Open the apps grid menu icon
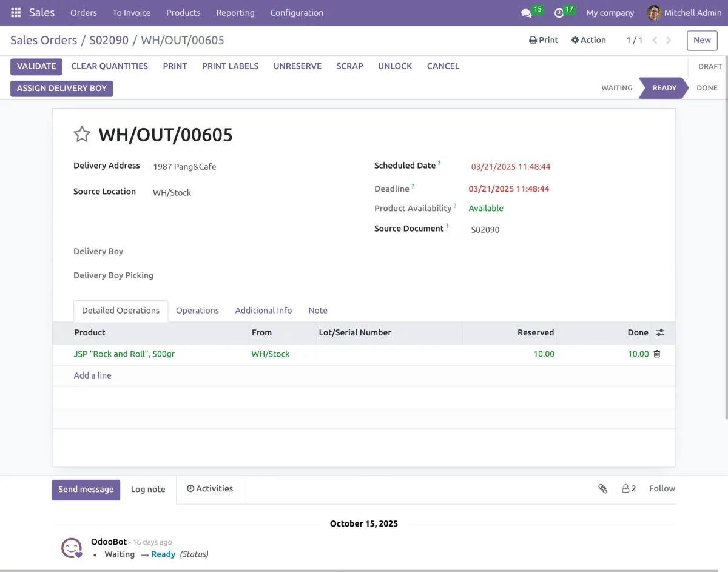Image resolution: width=728 pixels, height=572 pixels. tap(16, 13)
